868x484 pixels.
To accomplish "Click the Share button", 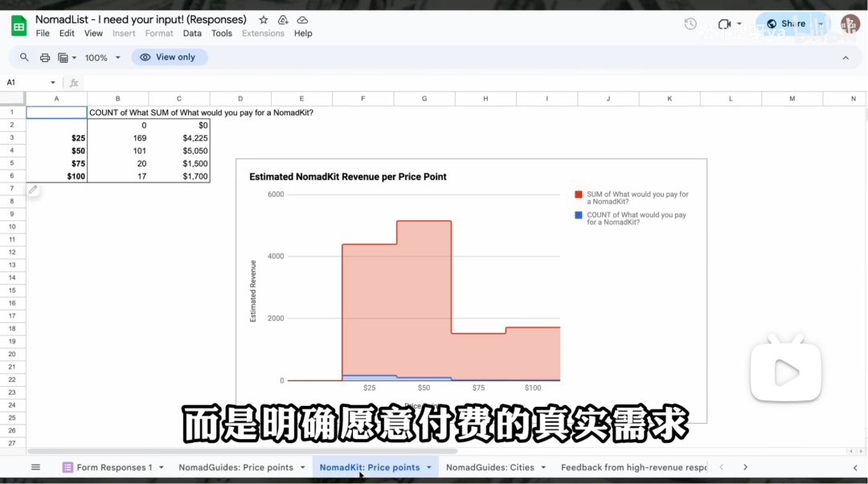I will point(786,24).
